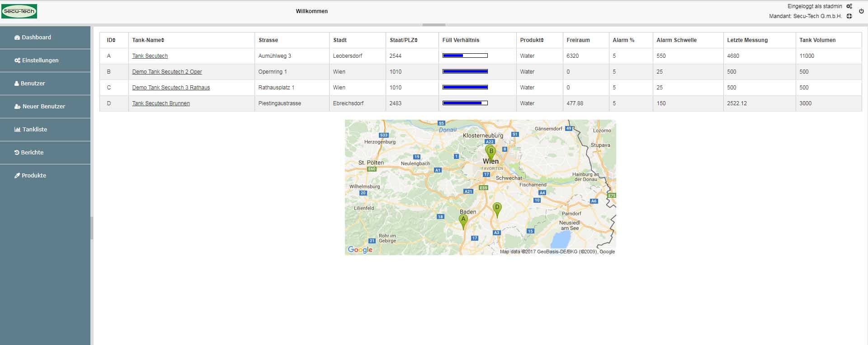Click the Mandant: Secu-Tech G.m.b.H. text
The height and width of the screenshot is (345, 868).
click(805, 16)
